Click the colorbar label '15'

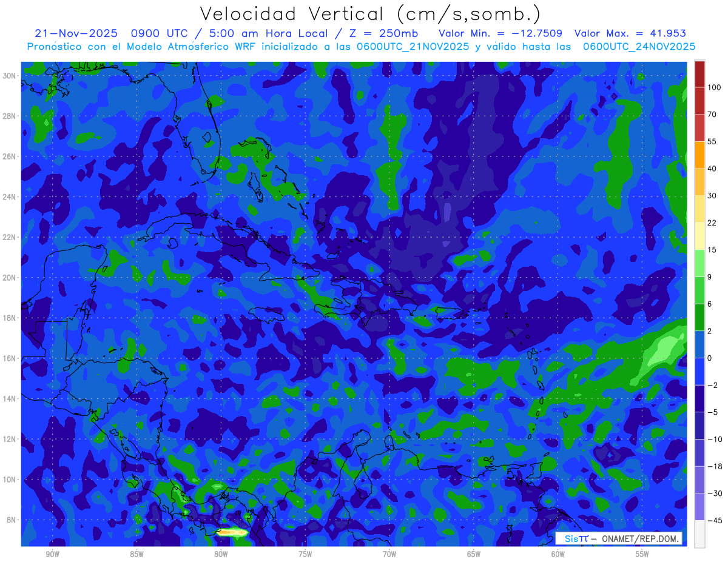712,250
